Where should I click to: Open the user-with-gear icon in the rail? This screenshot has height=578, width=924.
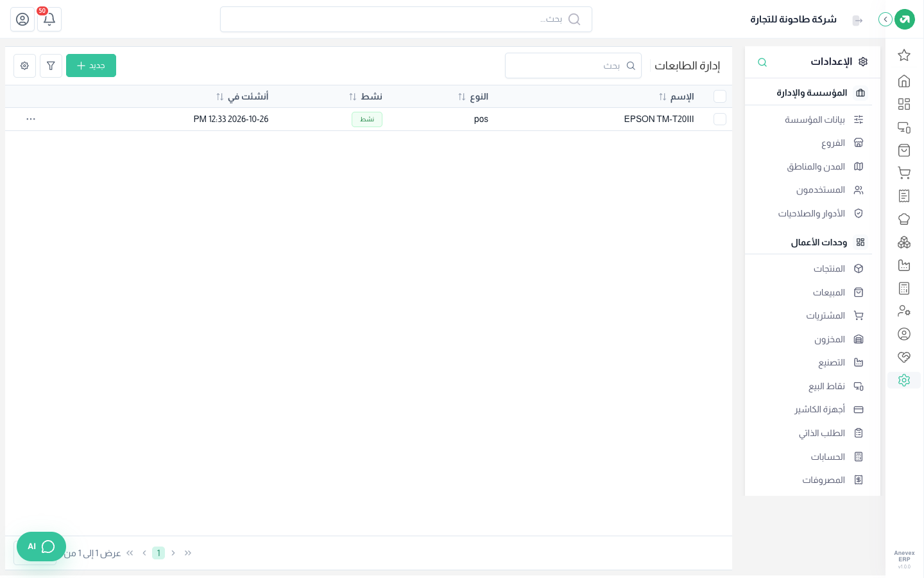[x=904, y=311]
